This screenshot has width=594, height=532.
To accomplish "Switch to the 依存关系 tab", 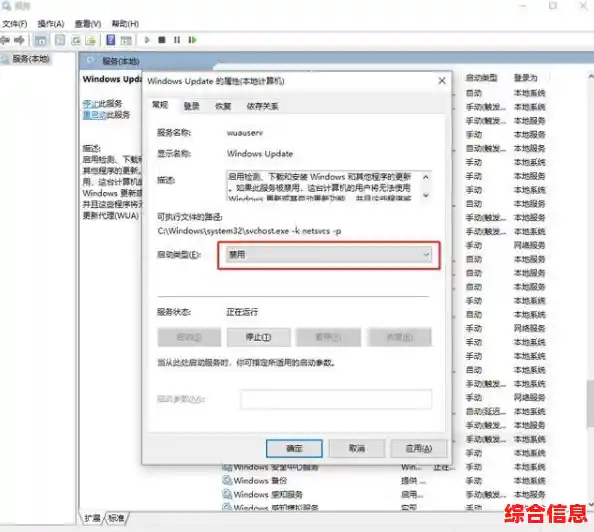I will [x=262, y=106].
